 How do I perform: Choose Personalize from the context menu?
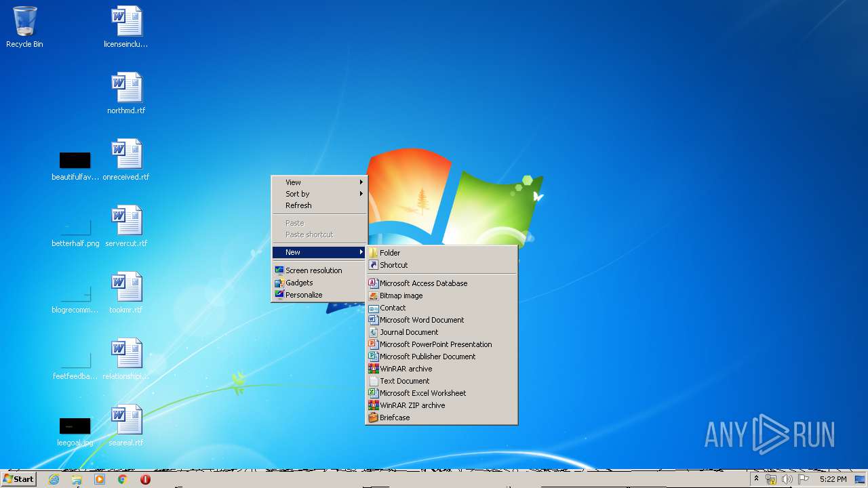point(319,295)
